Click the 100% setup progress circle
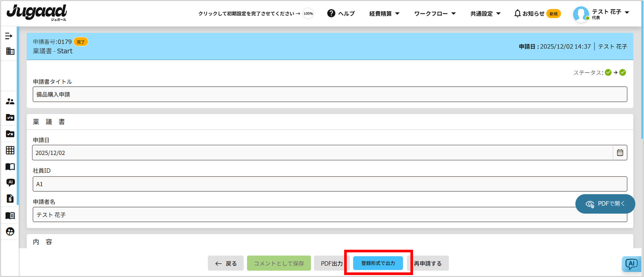Screen dimensions: 644x277 [308, 13]
